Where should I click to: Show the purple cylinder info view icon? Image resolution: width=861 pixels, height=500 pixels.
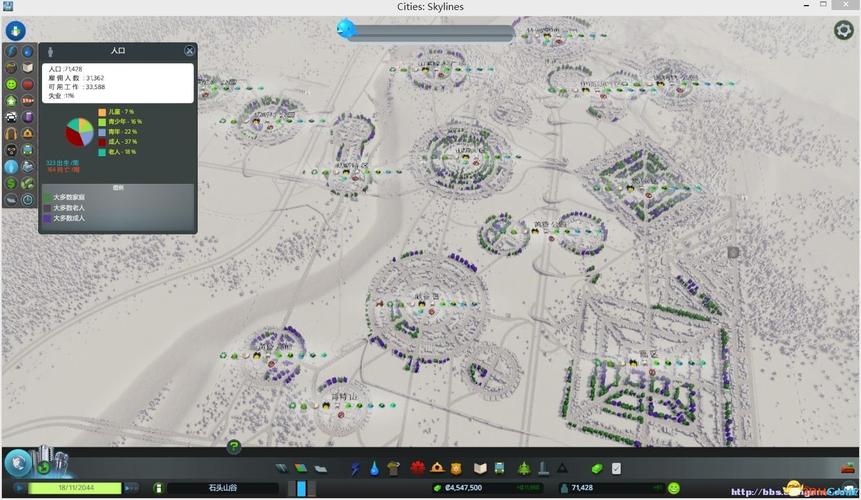(27, 117)
